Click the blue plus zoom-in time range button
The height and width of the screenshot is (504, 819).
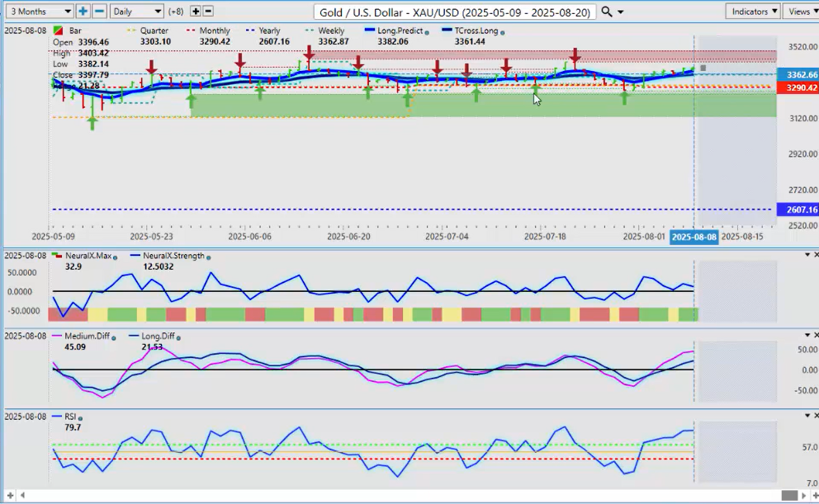tap(83, 12)
